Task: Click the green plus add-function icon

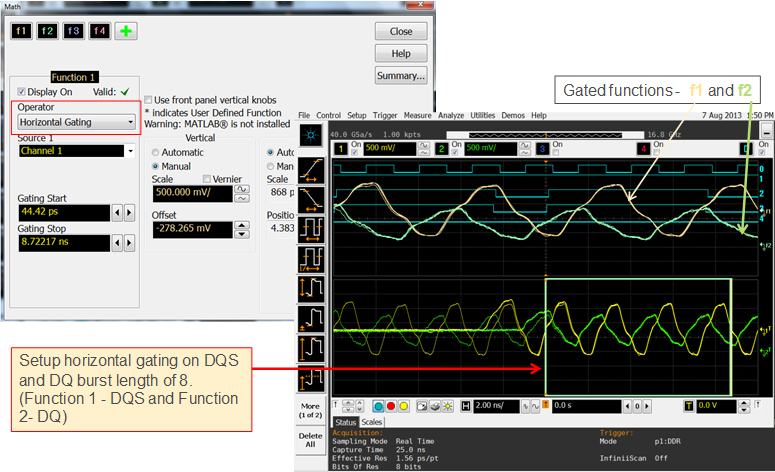Action: coord(126,31)
